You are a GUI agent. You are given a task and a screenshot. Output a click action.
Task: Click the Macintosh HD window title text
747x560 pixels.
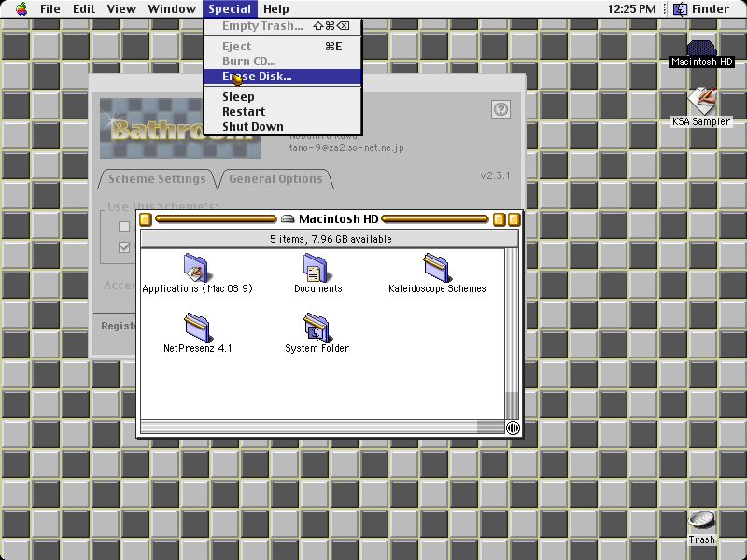[x=338, y=219]
